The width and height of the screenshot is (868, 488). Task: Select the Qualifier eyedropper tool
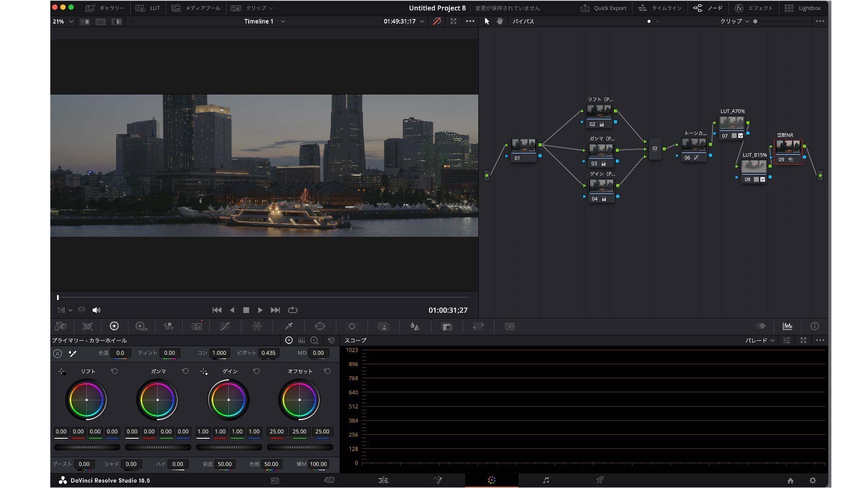(x=289, y=326)
